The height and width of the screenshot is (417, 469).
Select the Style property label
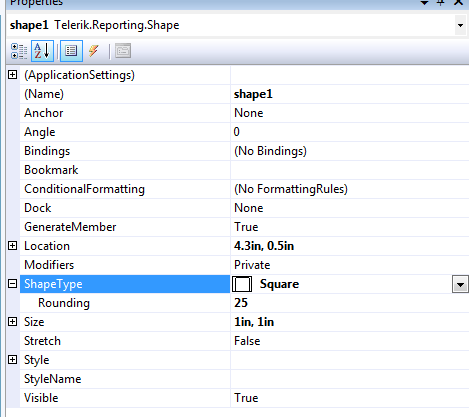(x=36, y=360)
